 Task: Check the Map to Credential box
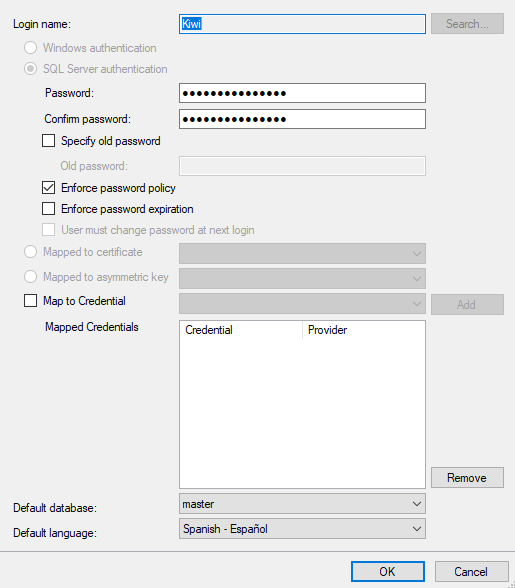(x=30, y=301)
